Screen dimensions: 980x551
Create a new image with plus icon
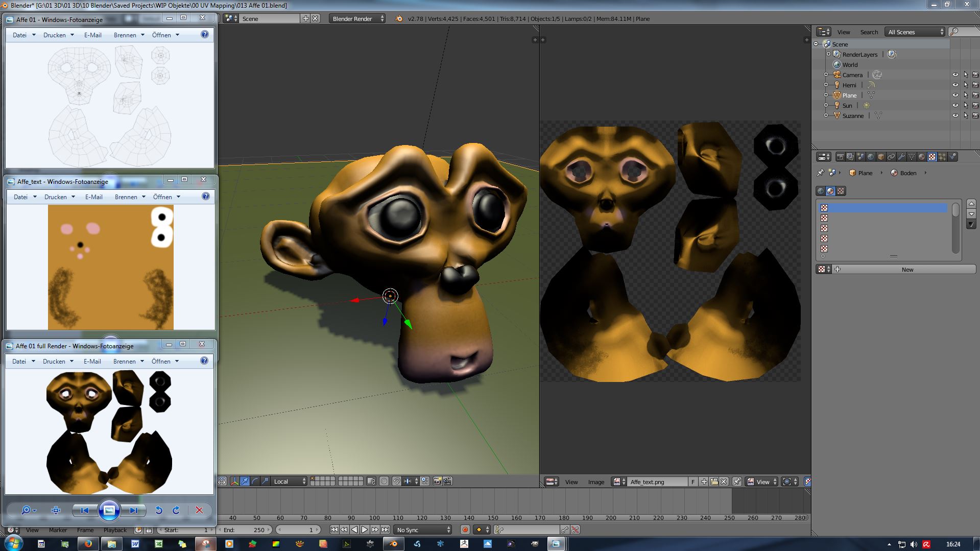[704, 482]
